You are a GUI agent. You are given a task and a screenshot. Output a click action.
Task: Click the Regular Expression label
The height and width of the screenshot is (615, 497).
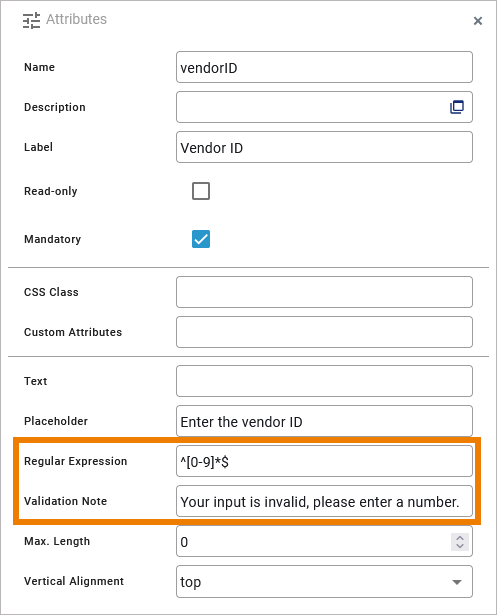coord(76,461)
